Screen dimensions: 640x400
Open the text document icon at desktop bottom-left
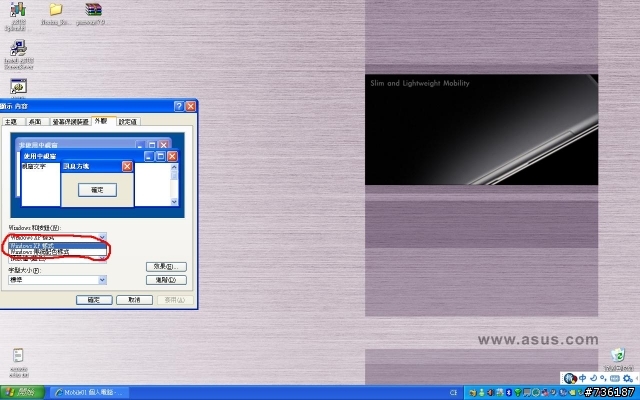18,362
